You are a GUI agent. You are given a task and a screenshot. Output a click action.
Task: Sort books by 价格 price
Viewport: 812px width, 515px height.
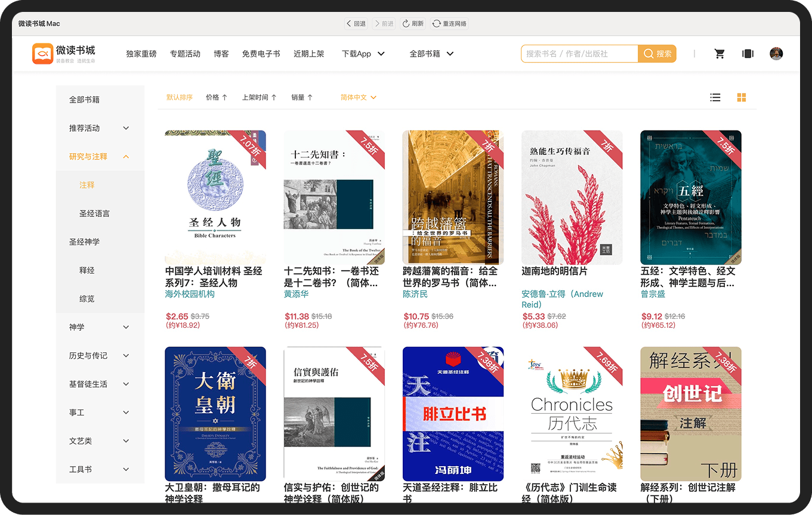[x=216, y=98]
